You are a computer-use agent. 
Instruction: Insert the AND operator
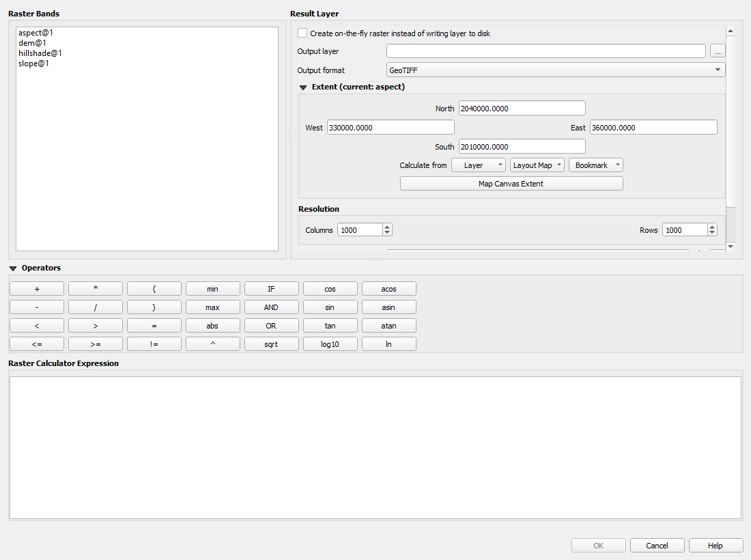pyautogui.click(x=272, y=307)
